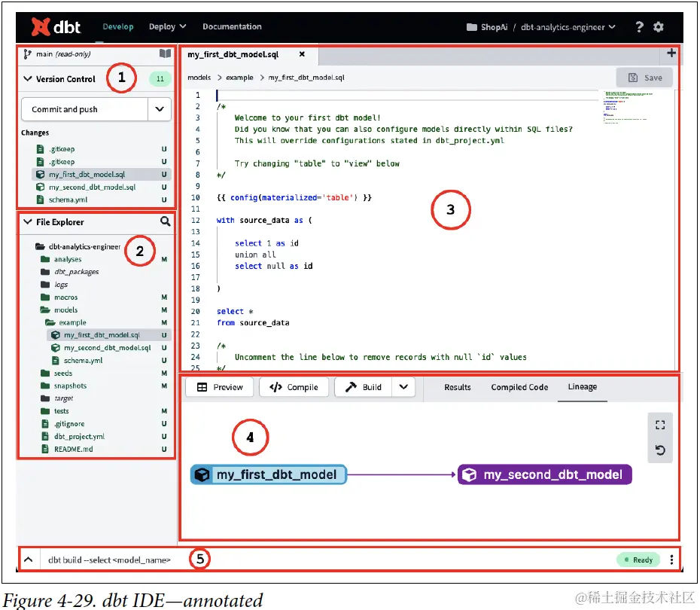Click the Commit and push button
The image size is (700, 610).
click(x=85, y=109)
